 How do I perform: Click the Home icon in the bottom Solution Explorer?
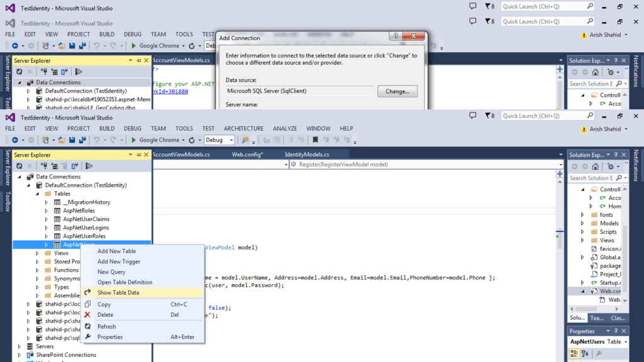pos(596,166)
